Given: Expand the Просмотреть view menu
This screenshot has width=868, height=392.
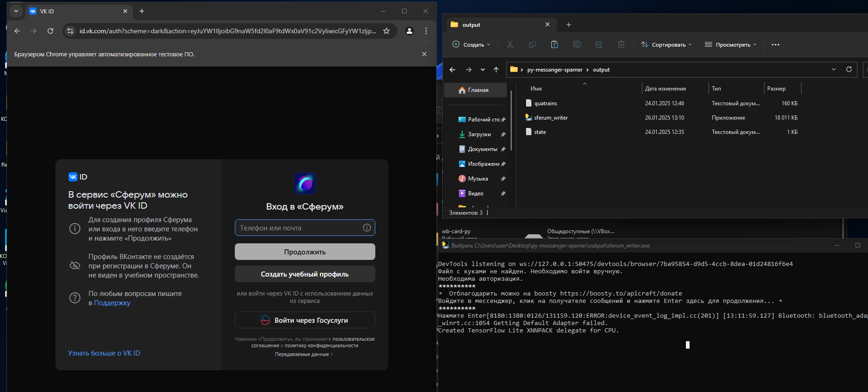Looking at the screenshot, I should coord(730,44).
